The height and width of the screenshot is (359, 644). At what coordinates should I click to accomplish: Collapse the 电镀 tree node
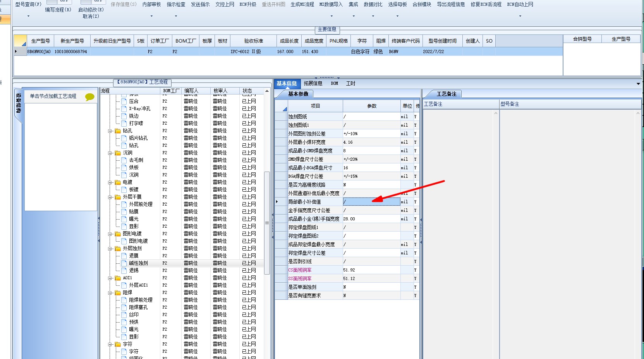[110, 182]
